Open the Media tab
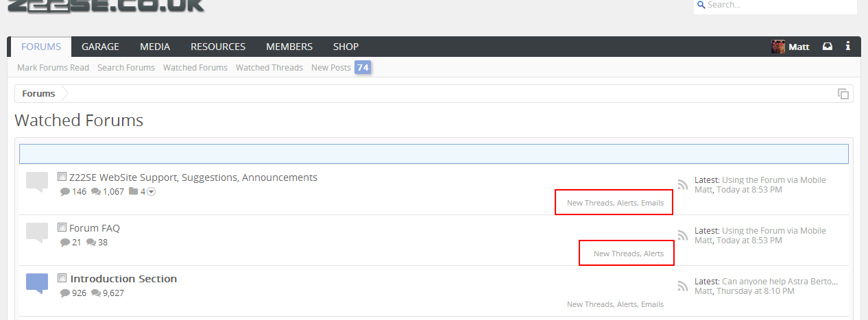This screenshot has height=320, width=868. tap(155, 47)
